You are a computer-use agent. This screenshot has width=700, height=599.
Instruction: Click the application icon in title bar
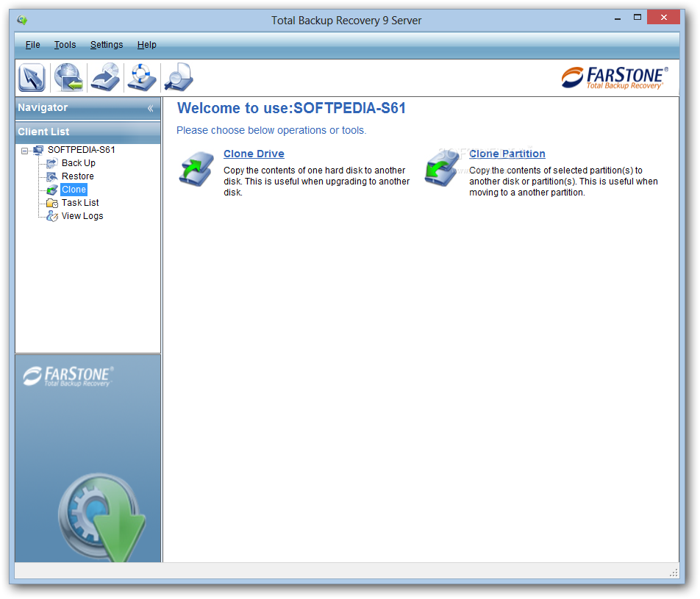tap(22, 20)
